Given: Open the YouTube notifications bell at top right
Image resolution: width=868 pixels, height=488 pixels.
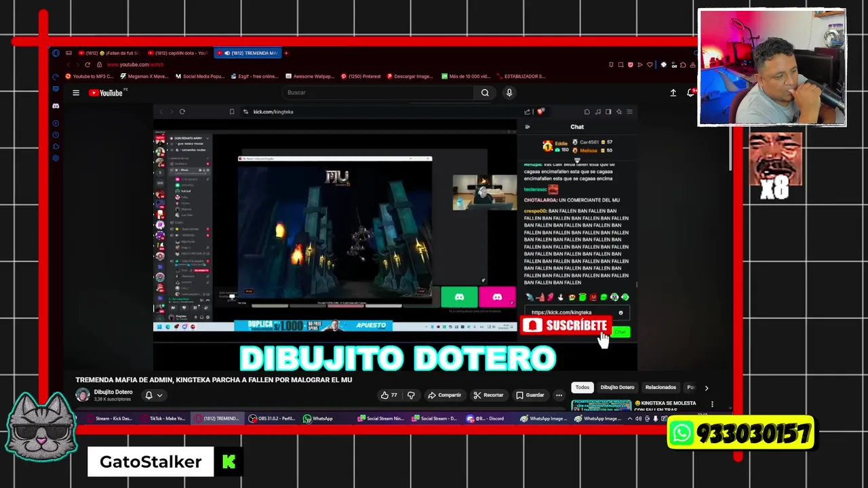Looking at the screenshot, I should point(691,93).
